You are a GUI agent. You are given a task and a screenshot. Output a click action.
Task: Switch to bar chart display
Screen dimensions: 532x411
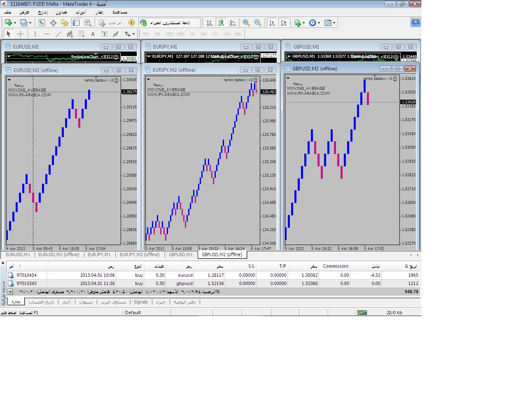(x=210, y=23)
